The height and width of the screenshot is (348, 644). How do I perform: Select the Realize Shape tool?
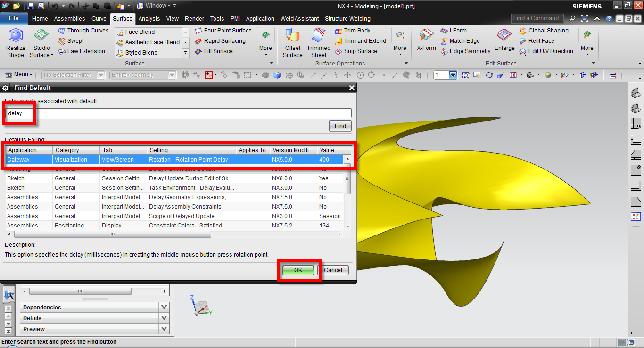tap(16, 43)
